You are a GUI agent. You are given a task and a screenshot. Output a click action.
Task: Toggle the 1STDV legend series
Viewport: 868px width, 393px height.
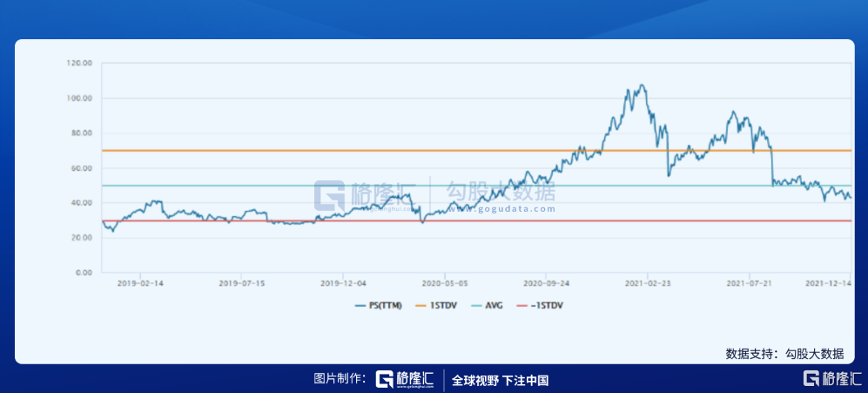[x=444, y=306]
